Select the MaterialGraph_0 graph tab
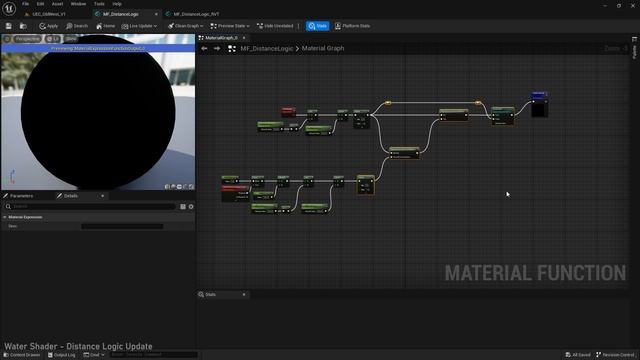Viewport: 640px width, 360px height. 221,38
